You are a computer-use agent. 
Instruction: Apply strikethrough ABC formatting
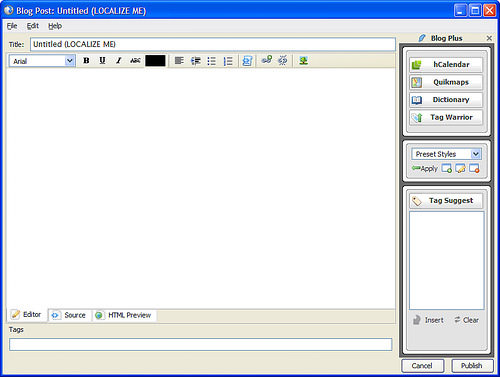(135, 61)
